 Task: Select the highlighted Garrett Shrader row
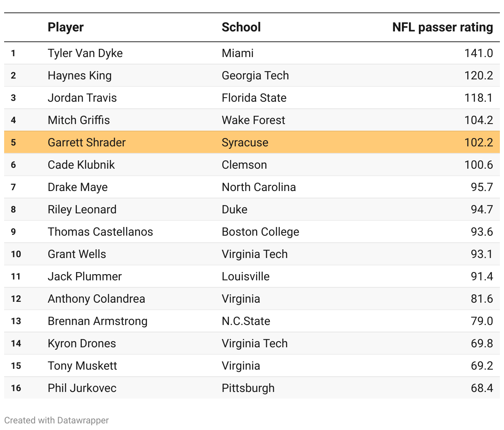pos(87,143)
